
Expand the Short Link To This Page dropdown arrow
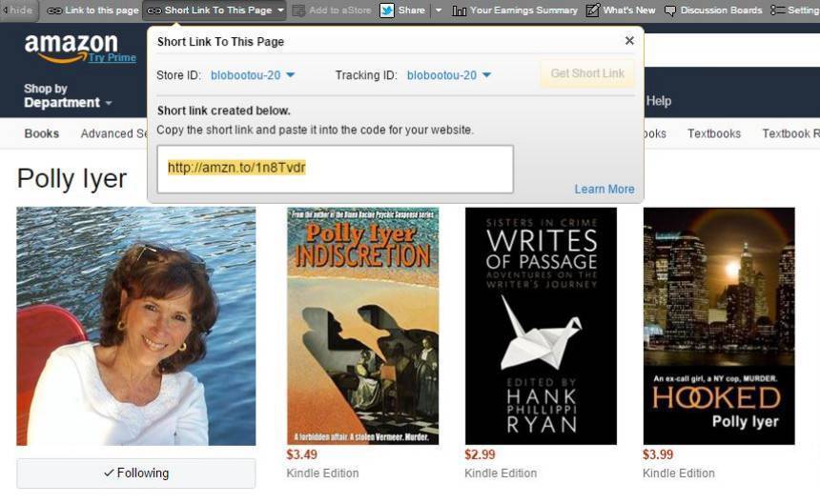[281, 10]
